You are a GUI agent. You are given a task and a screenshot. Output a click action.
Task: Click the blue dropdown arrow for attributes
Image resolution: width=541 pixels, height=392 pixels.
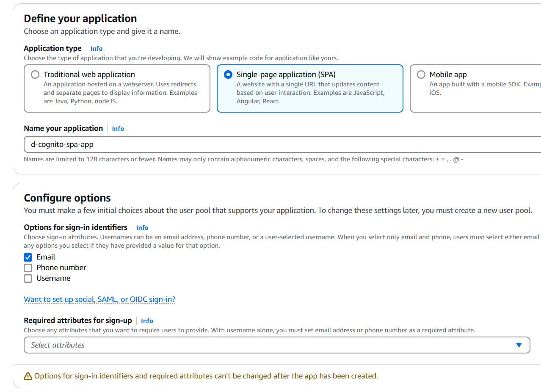click(x=519, y=345)
